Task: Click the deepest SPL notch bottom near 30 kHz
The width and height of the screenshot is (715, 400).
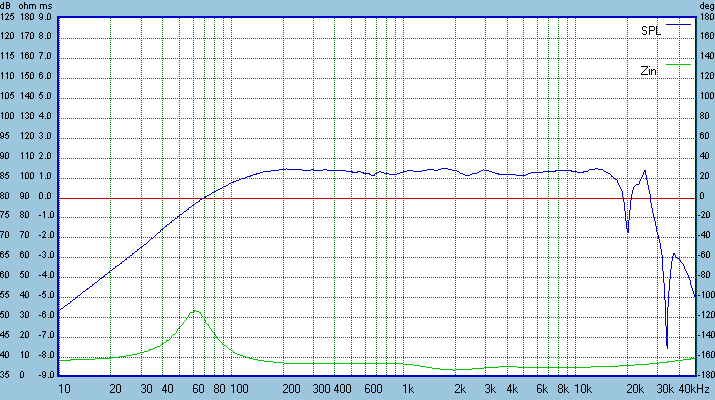Action: click(x=667, y=347)
